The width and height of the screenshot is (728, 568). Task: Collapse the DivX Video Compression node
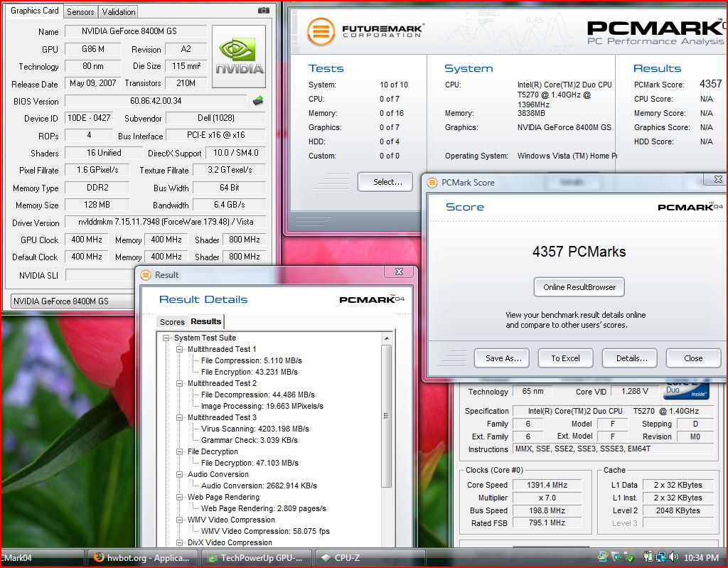click(179, 543)
